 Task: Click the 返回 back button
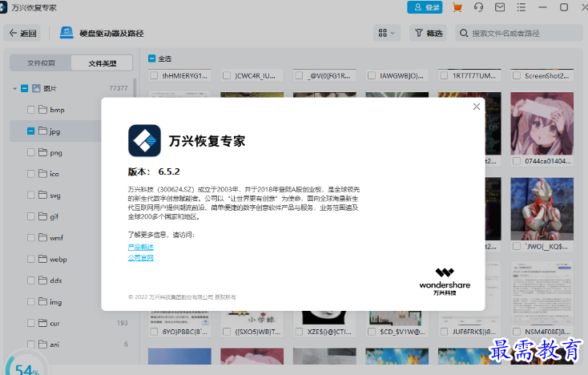pos(22,34)
